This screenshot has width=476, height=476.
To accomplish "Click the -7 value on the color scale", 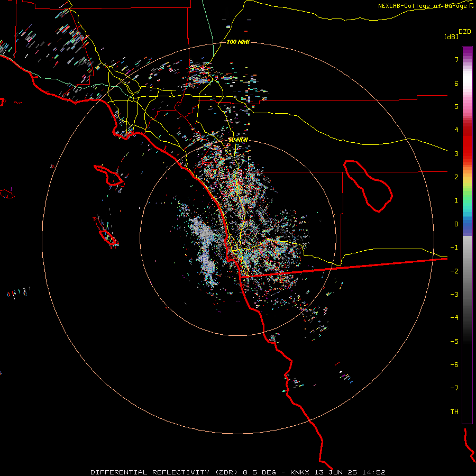I will 454,388.
